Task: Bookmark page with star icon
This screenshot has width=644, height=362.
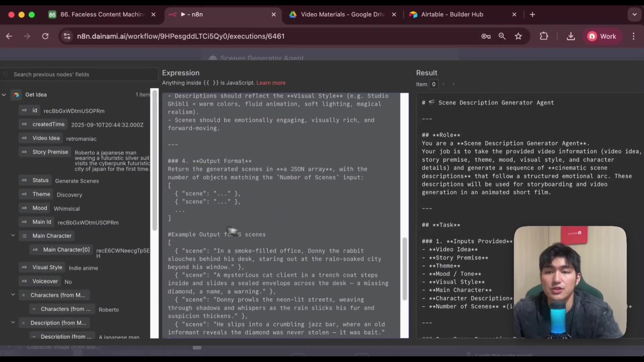Action: click(518, 36)
